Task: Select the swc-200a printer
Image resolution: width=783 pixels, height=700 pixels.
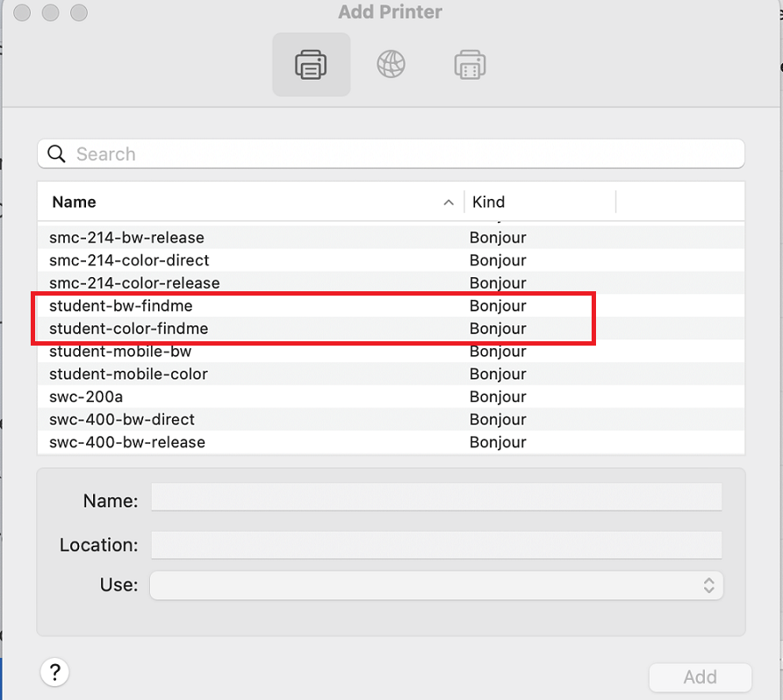Action: (391, 396)
